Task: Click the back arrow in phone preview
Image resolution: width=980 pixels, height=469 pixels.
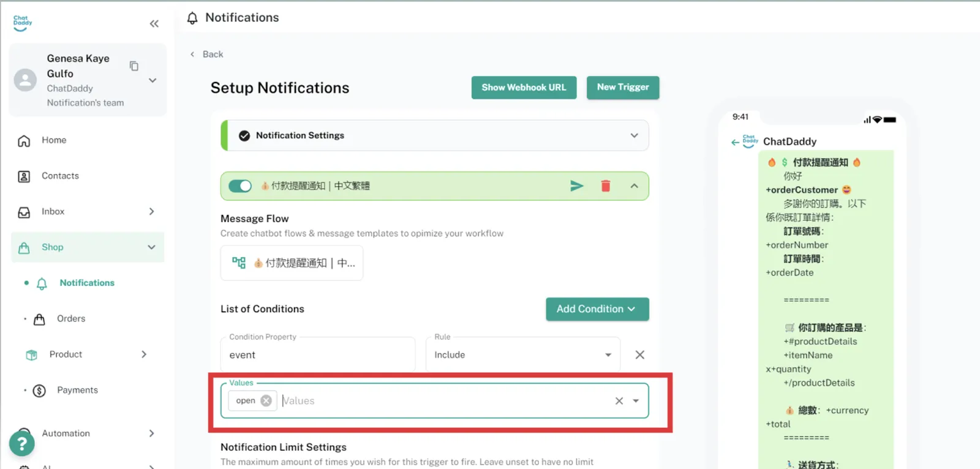Action: point(735,142)
